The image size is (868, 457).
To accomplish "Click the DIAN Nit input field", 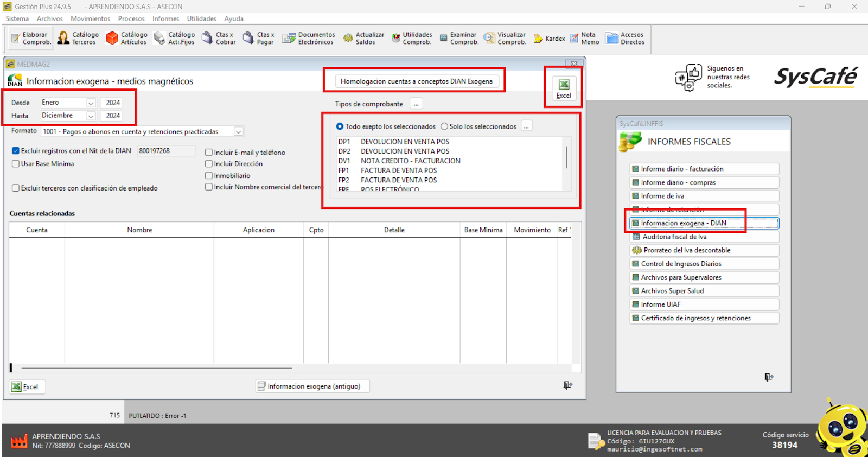I will click(x=165, y=151).
